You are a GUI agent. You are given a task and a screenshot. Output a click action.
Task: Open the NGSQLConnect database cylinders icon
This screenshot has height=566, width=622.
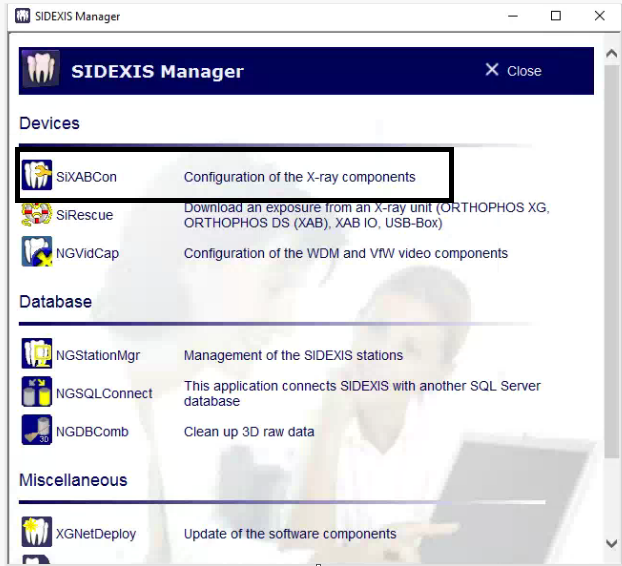tap(36, 391)
